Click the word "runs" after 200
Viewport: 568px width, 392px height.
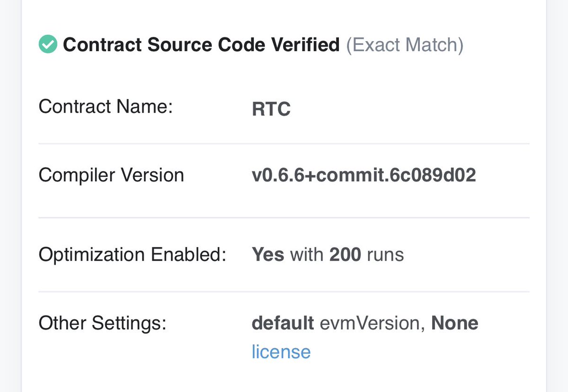click(384, 255)
